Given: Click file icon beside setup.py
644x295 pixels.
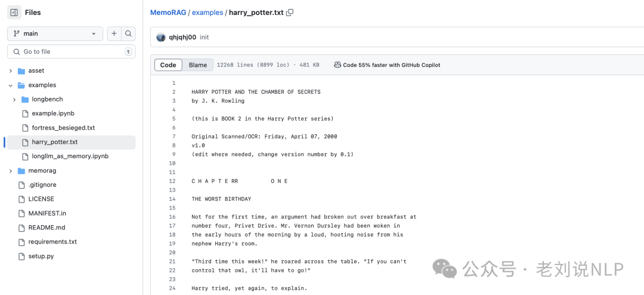Looking at the screenshot, I should point(21,256).
